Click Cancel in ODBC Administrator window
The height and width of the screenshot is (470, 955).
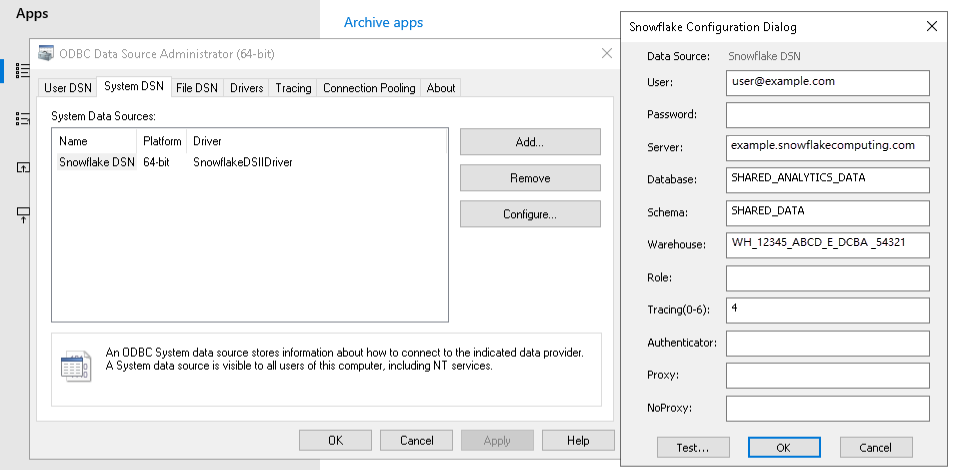pos(417,440)
